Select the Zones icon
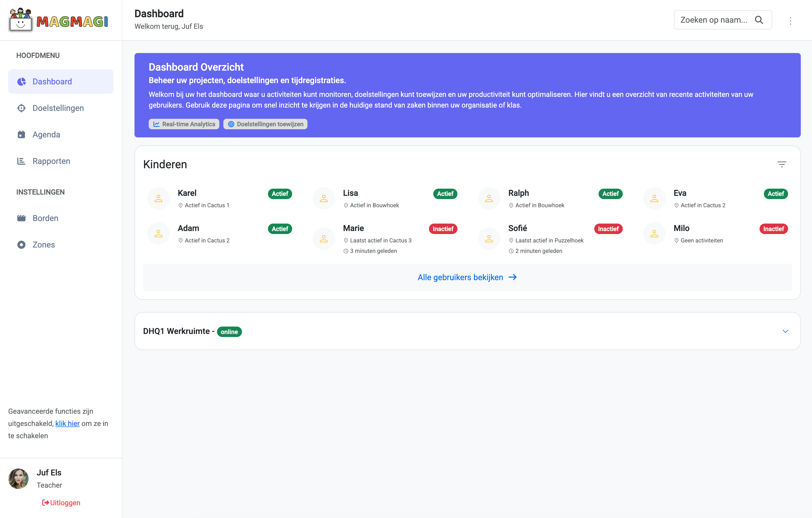 click(21, 244)
